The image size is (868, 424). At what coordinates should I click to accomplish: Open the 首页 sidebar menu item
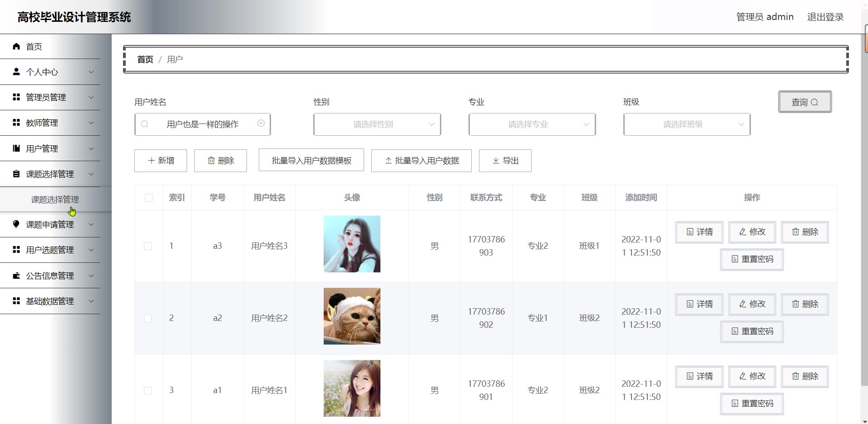click(50, 46)
